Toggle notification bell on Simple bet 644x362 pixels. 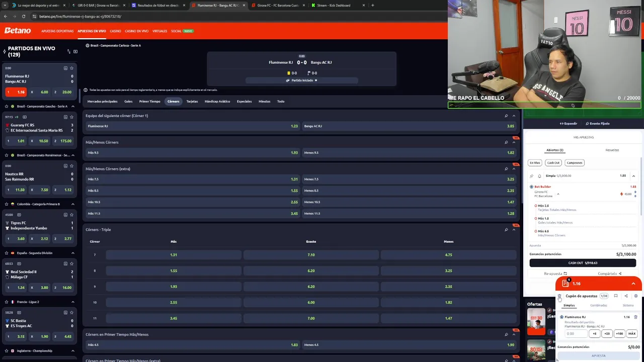tap(539, 176)
